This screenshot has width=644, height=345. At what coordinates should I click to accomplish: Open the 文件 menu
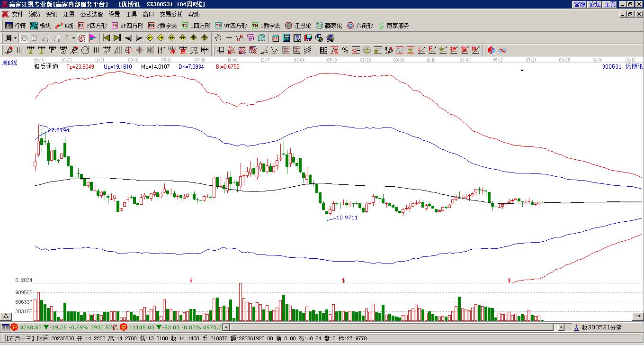18,14
